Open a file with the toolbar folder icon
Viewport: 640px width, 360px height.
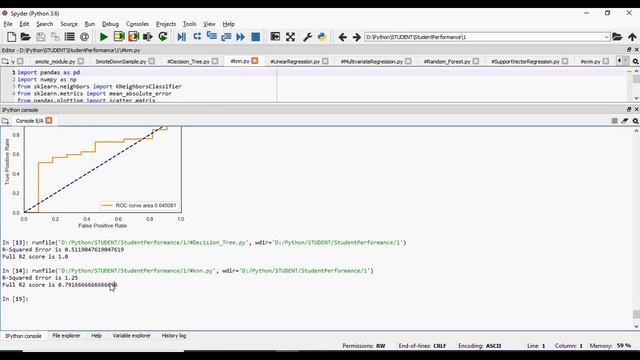(26, 37)
